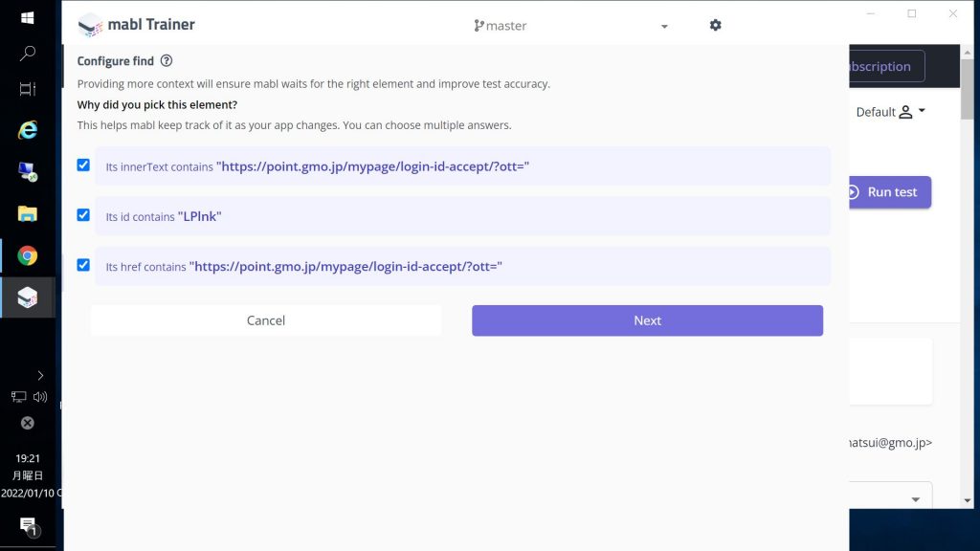
Task: Close the background window
Action: click(x=953, y=13)
